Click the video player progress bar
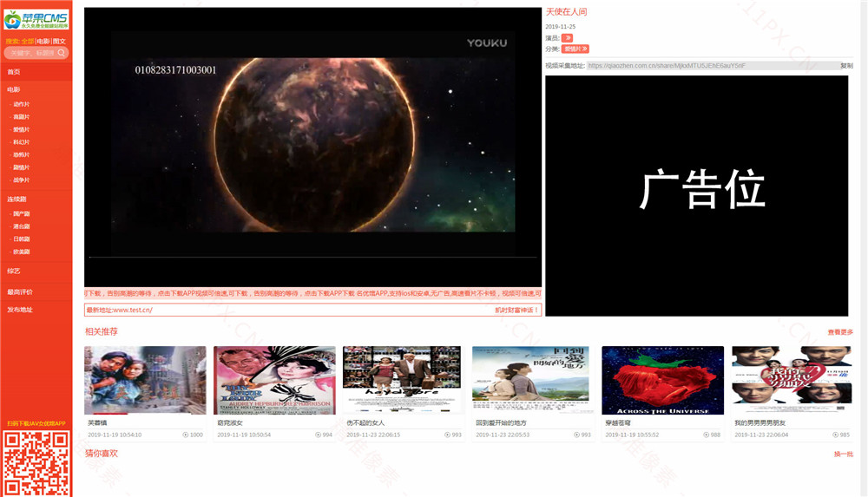This screenshot has height=497, width=868. pyautogui.click(x=312, y=258)
